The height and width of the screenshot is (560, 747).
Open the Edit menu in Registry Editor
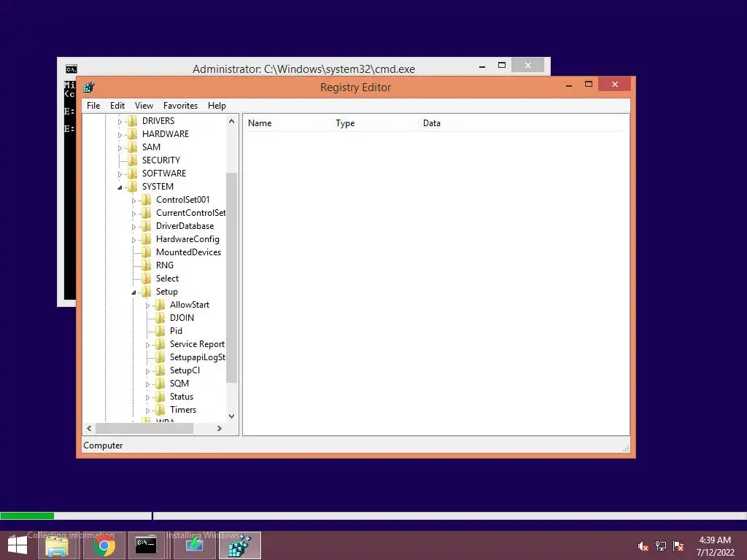point(117,106)
